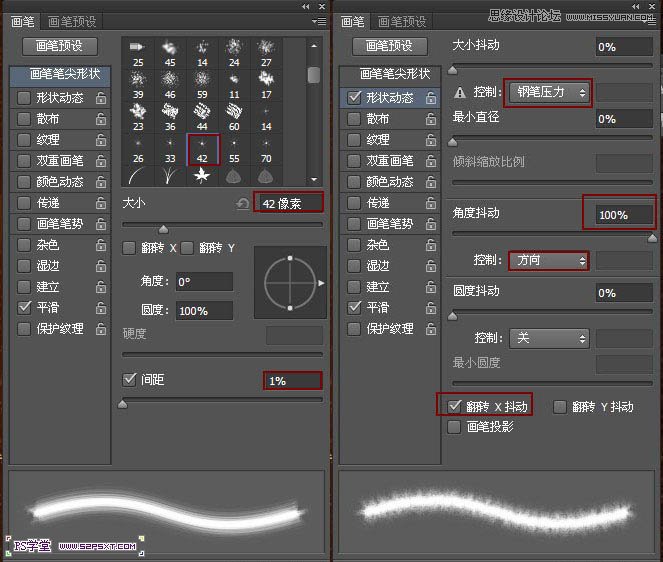Check the 翻转 X box in left panel
The width and height of the screenshot is (663, 562).
click(x=129, y=248)
